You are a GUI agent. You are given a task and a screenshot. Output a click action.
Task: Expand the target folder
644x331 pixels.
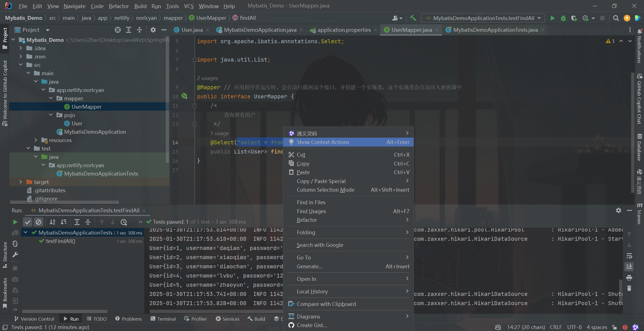click(x=21, y=182)
